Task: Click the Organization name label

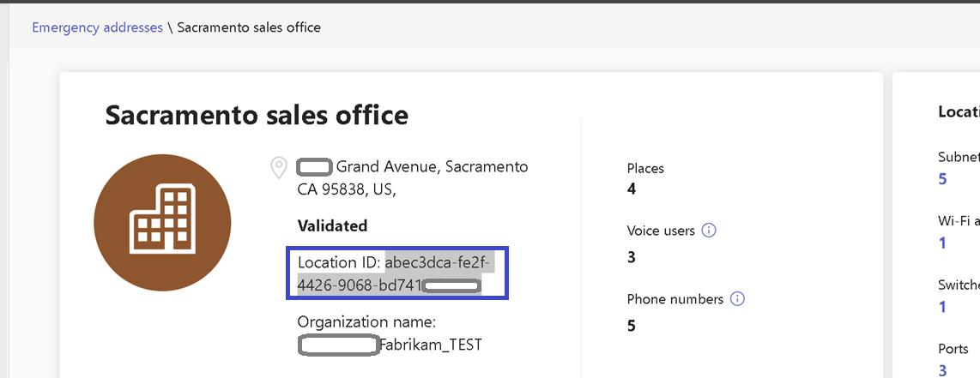Action: point(366,322)
